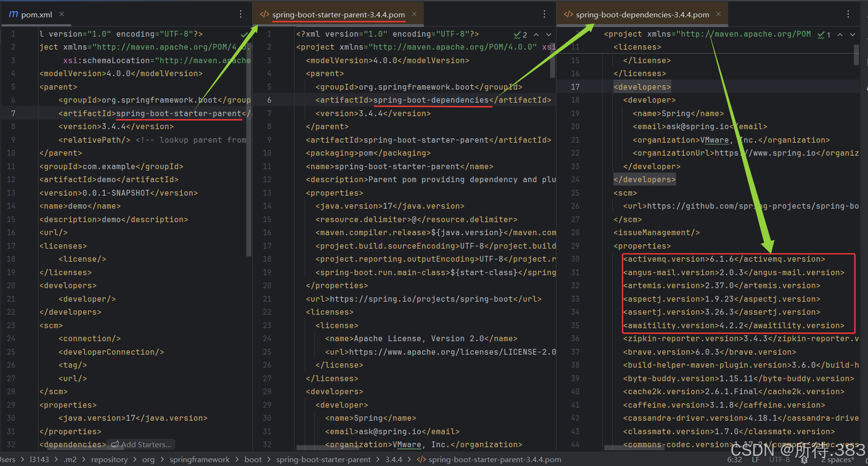Close the spring-boot-starter-parent-3.4.4.pom tab
The height and width of the screenshot is (466, 868).
tap(414, 14)
